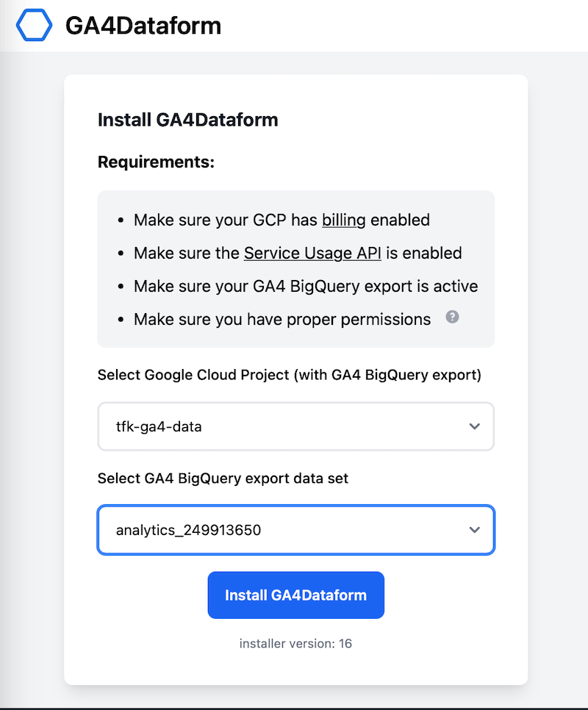588x710 pixels.
Task: Click the Install GA4Dataform button
Action: point(295,595)
